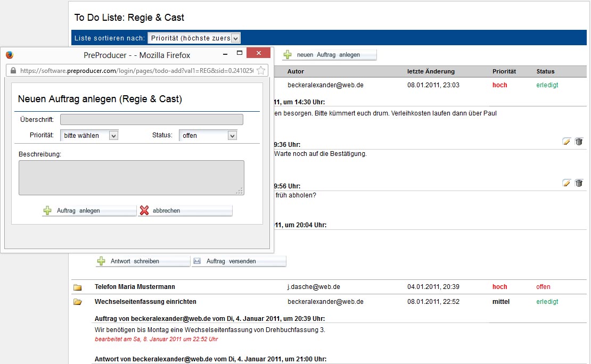
Task: Open the folder icon for Telefon Maria Mustermann
Action: pyautogui.click(x=78, y=287)
